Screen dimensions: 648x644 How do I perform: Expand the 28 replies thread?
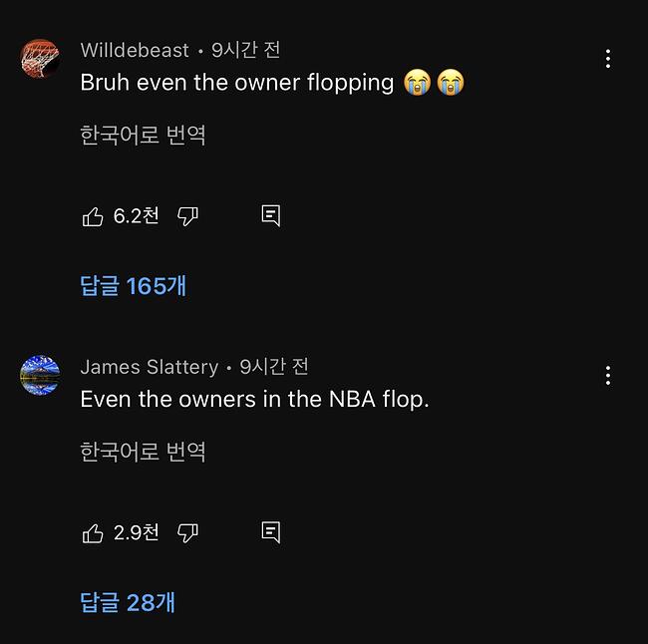point(128,602)
